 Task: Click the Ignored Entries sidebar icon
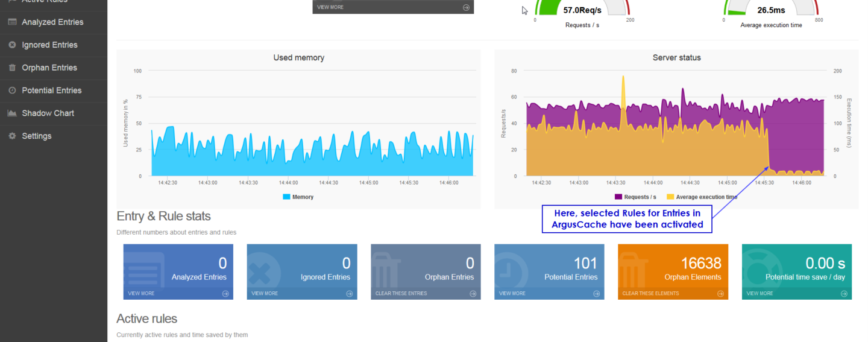[11, 45]
